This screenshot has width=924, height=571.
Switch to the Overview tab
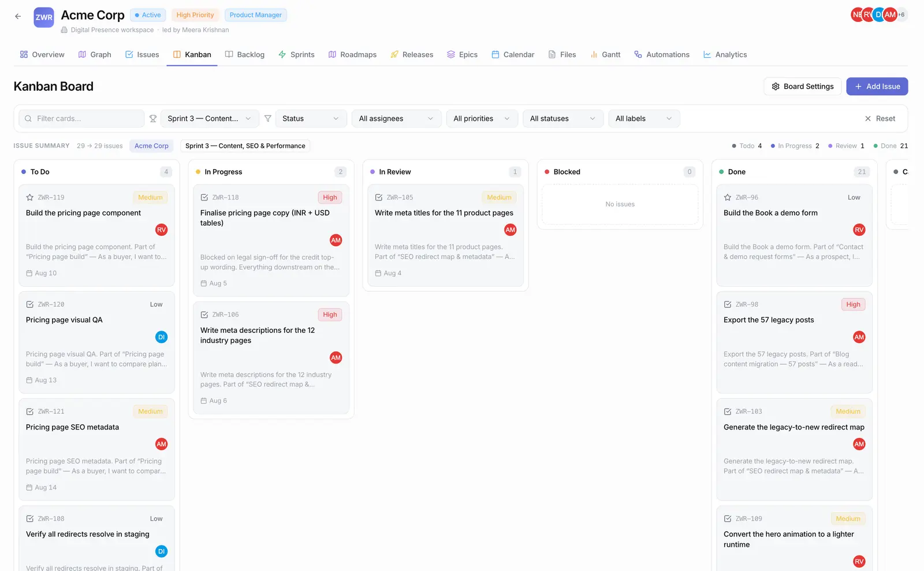pyautogui.click(x=42, y=54)
